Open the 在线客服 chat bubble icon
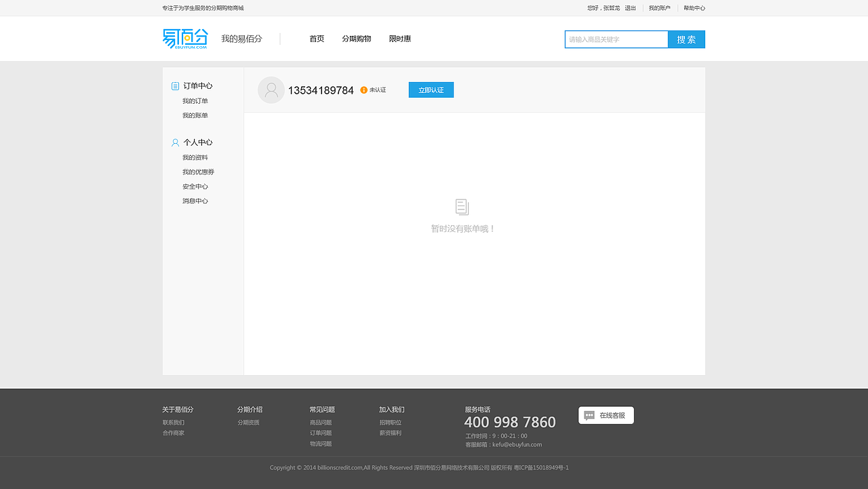 click(589, 415)
